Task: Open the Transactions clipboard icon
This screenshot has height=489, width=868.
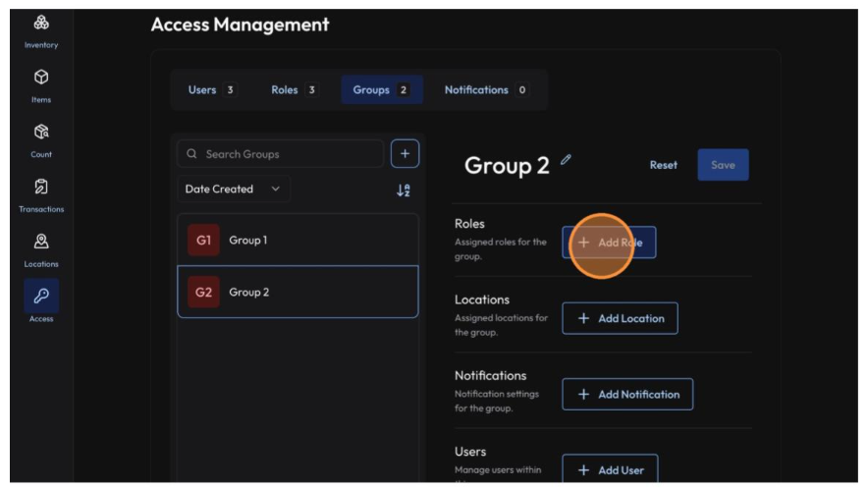Action: coord(41,187)
